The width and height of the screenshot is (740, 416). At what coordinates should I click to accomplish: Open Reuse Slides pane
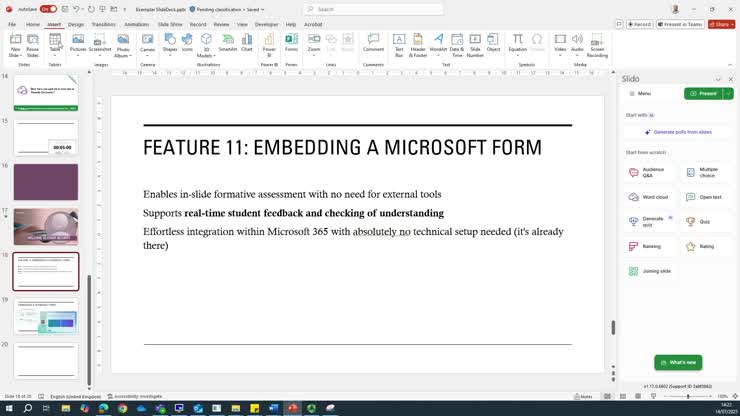tap(33, 45)
